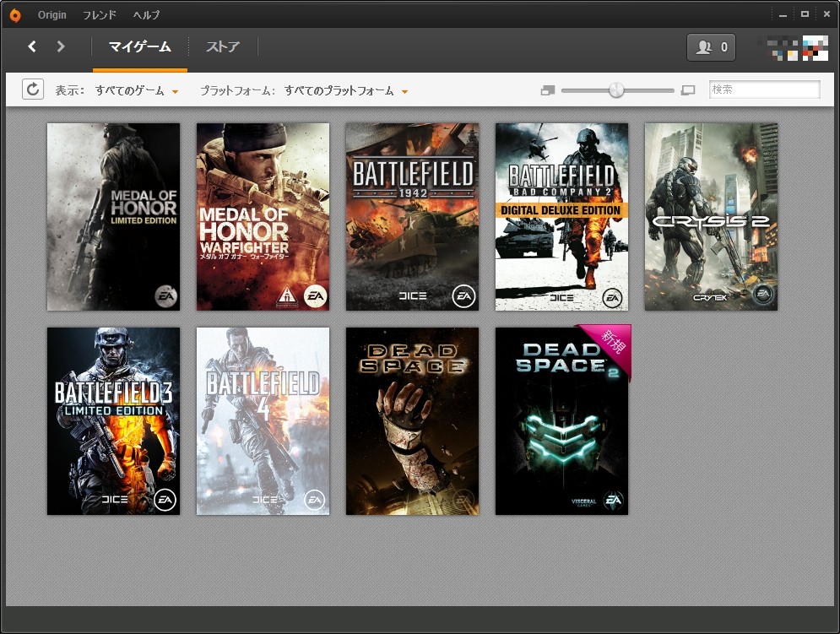840x634 pixels.
Task: Select the Battlefield 1942 game tile
Action: 413,217
